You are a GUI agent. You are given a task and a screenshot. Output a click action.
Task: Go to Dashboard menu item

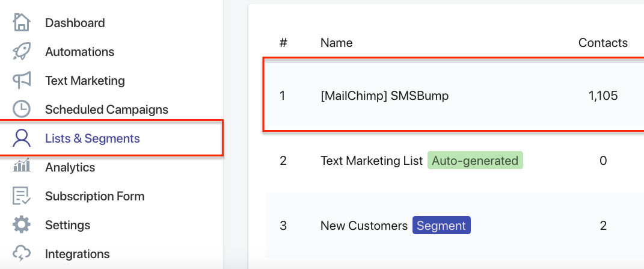(x=75, y=23)
